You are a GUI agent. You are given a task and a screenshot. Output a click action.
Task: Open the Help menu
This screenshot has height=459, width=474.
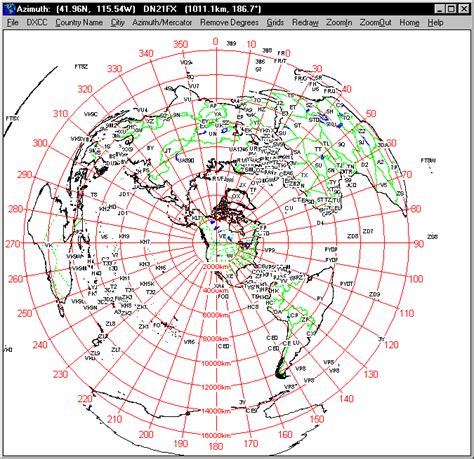tap(435, 23)
